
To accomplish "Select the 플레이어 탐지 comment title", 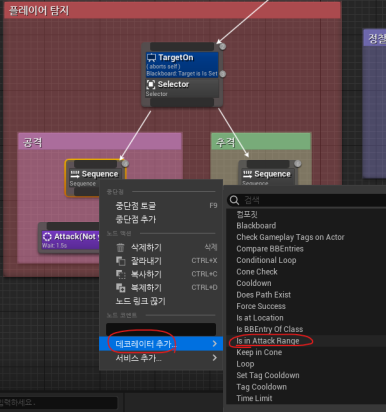I will coord(39,11).
